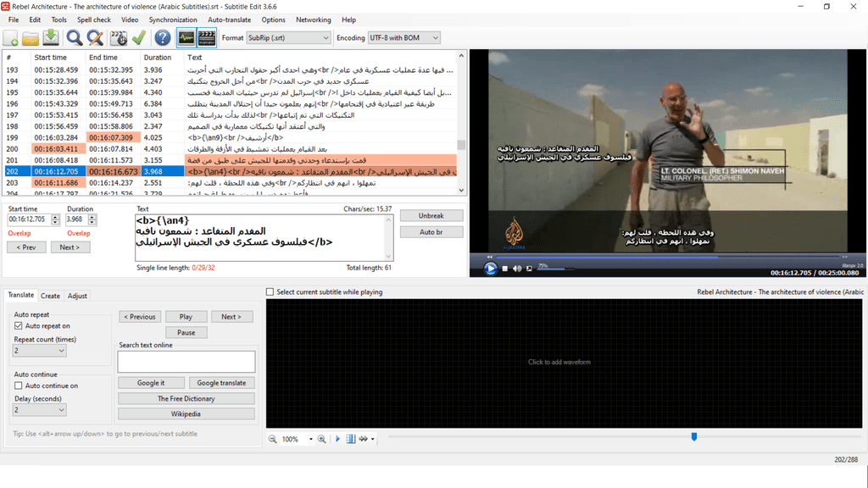Image resolution: width=868 pixels, height=488 pixels.
Task: Click the waveform spectrogram toggle icon
Action: [351, 439]
